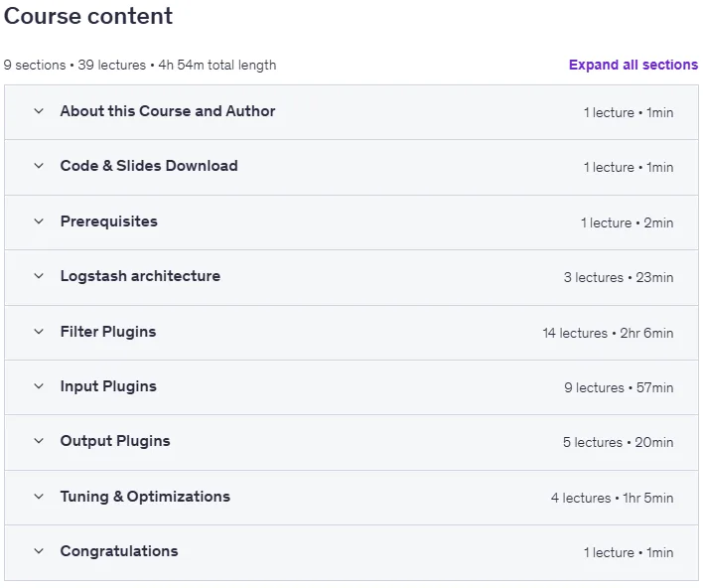Click chevron beside Congratulations
The width and height of the screenshot is (704, 588).
tap(39, 551)
